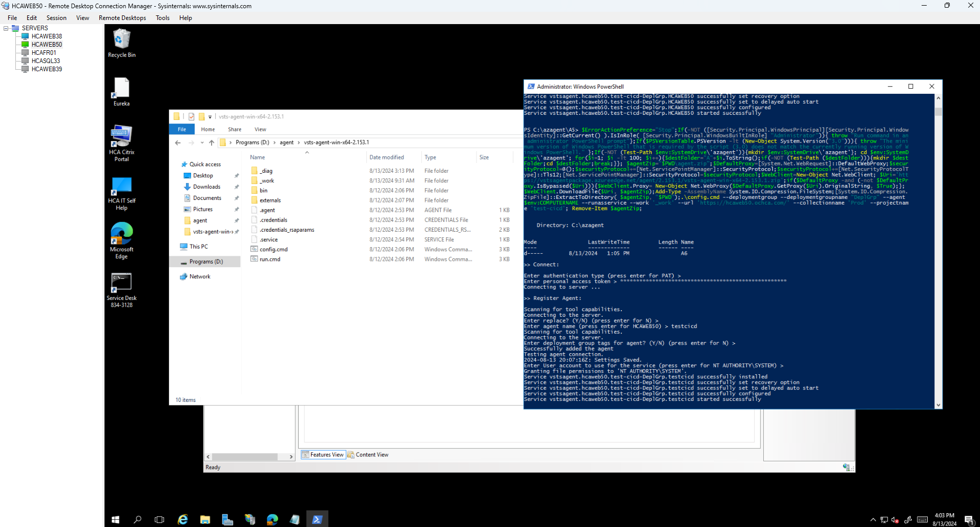Open Server Manager taskbar icon
This screenshot has height=527, width=980.
click(x=227, y=519)
